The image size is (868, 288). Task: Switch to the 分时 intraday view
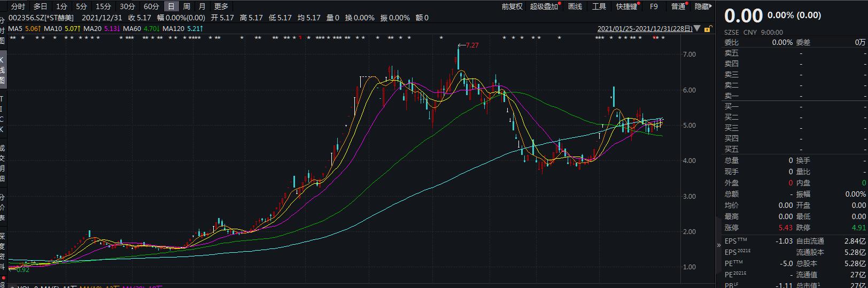(18, 6)
